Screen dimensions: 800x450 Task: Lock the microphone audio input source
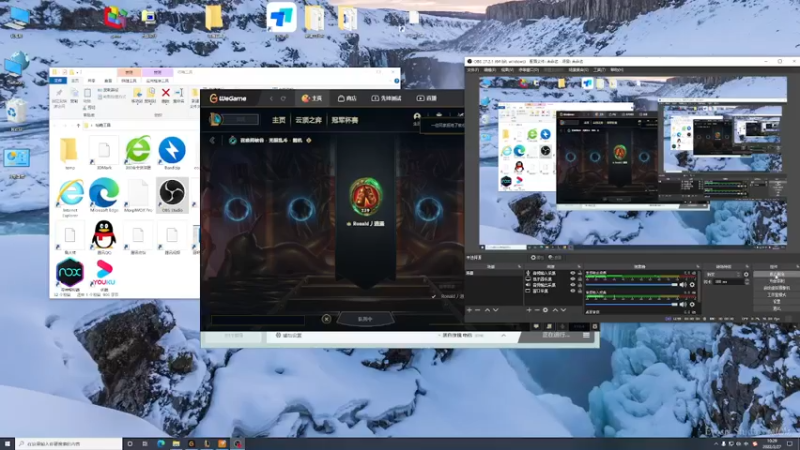(x=580, y=272)
